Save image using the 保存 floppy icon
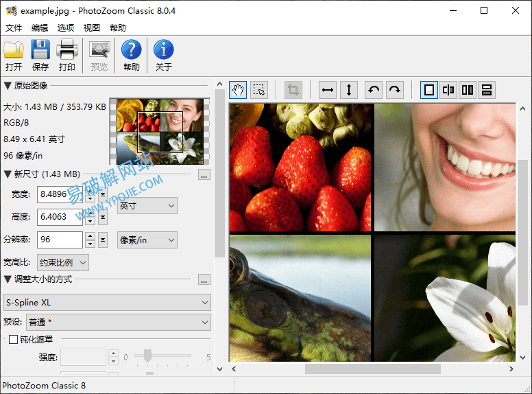The image size is (532, 394). pos(40,55)
